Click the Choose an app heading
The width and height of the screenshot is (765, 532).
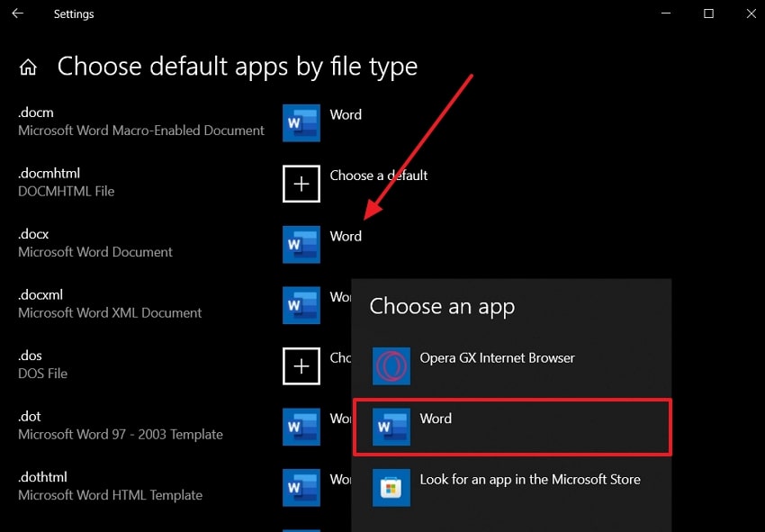click(x=442, y=307)
